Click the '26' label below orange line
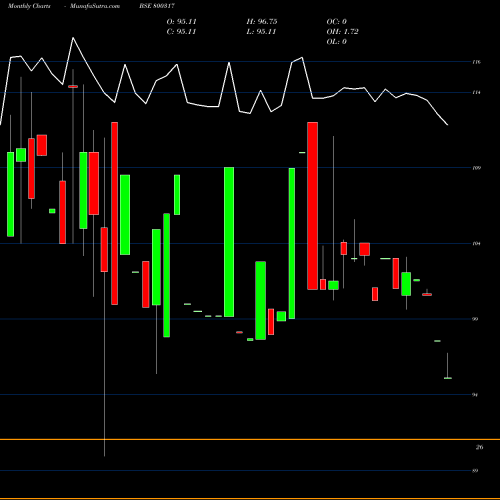 pos(479,447)
